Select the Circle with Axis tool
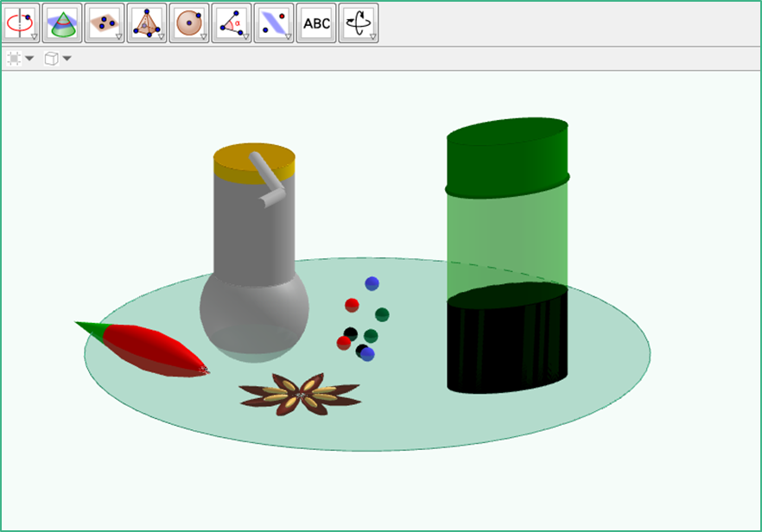762x532 pixels. coord(20,23)
